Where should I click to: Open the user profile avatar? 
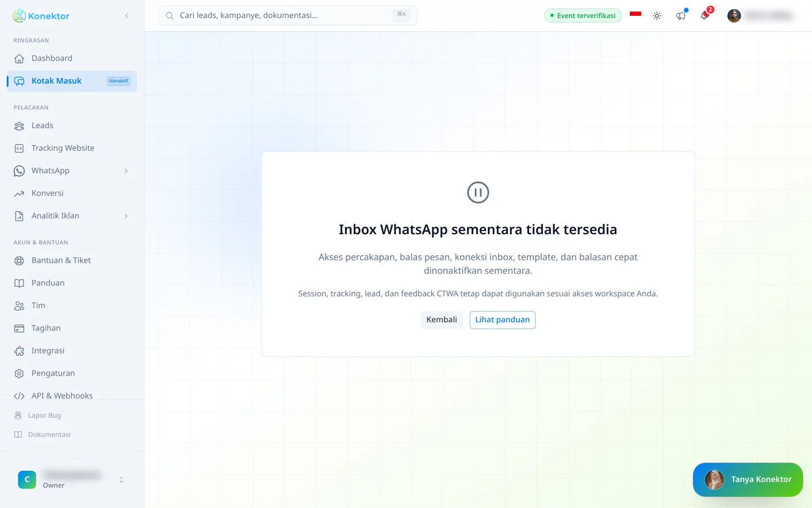[x=734, y=16]
